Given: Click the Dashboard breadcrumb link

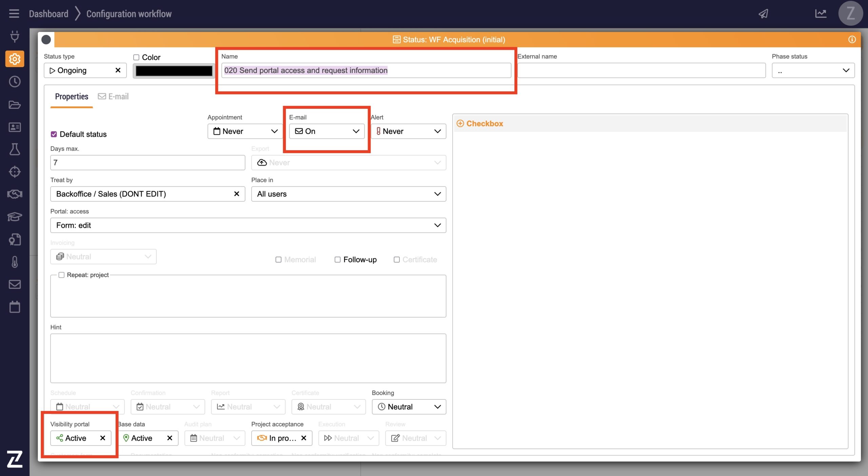Looking at the screenshot, I should (x=48, y=14).
